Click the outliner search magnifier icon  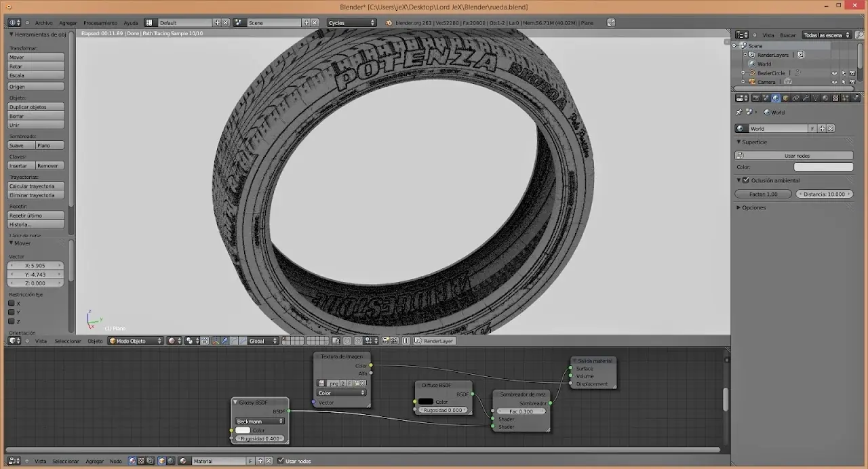point(859,35)
